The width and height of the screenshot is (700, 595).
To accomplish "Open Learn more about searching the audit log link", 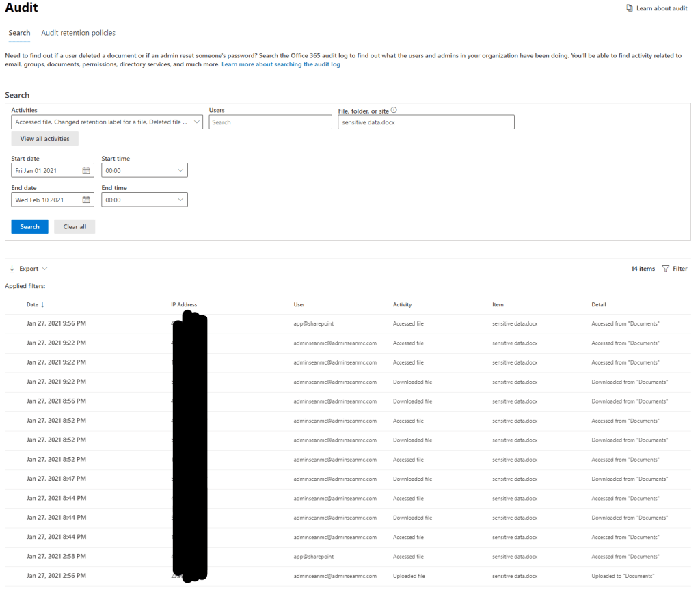I will pyautogui.click(x=280, y=64).
